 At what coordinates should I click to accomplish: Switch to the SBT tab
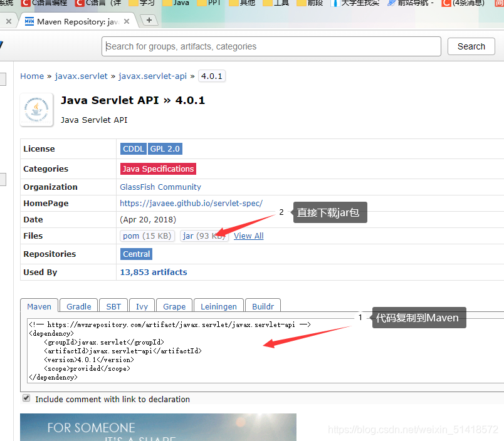pos(113,306)
